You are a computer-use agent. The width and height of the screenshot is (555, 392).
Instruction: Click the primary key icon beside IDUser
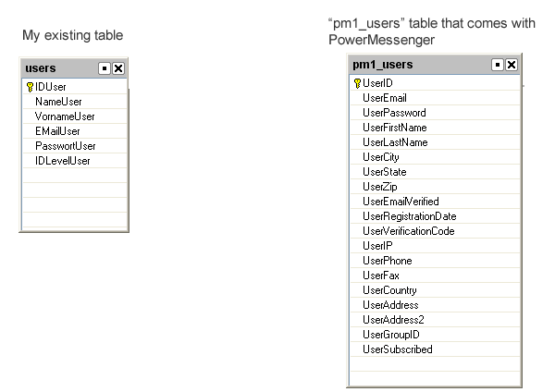pyautogui.click(x=31, y=87)
